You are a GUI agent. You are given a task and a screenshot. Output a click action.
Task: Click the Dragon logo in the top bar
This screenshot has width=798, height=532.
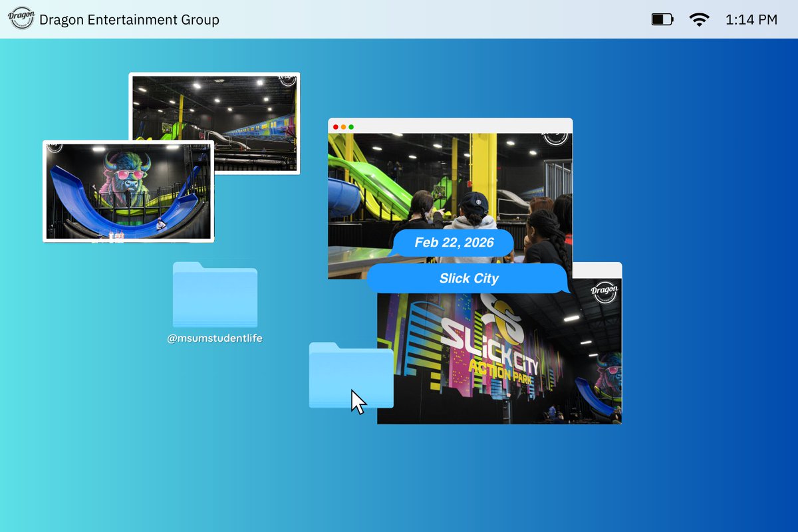[x=21, y=19]
